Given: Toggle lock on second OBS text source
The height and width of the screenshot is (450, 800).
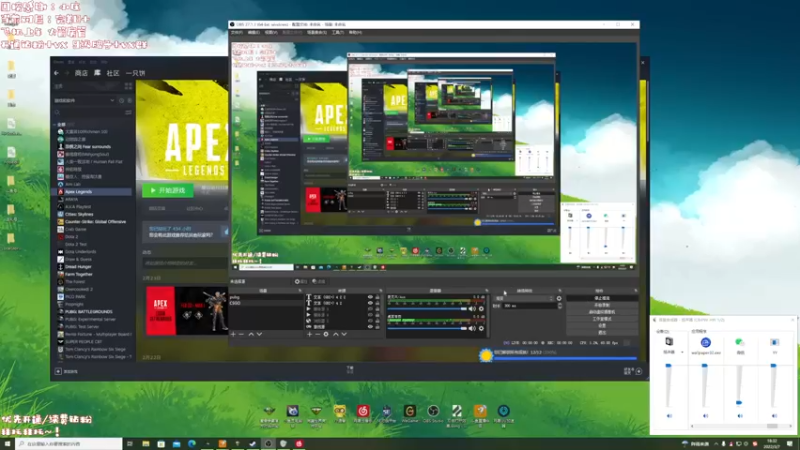Looking at the screenshot, I should point(378,303).
